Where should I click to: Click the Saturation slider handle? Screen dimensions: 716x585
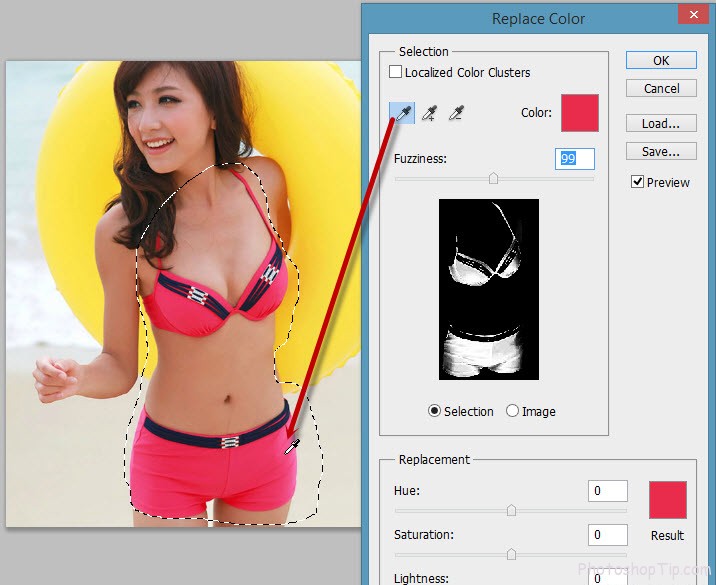click(511, 554)
